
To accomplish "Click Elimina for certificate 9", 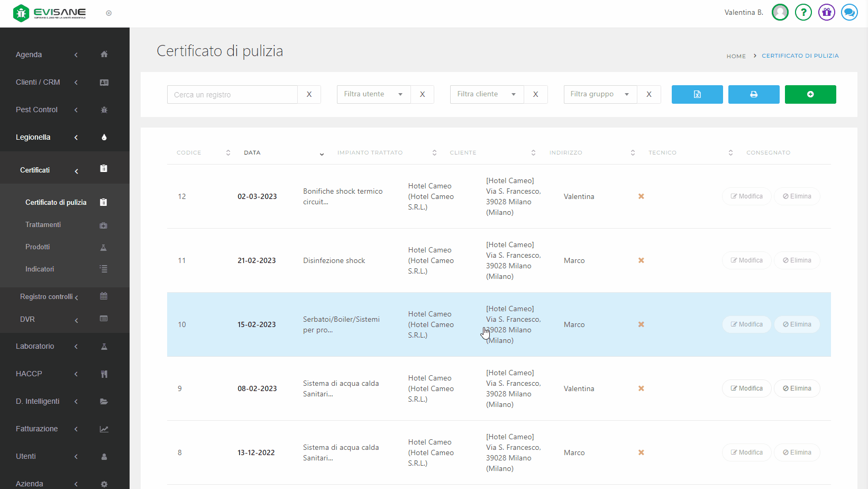I will (x=797, y=388).
